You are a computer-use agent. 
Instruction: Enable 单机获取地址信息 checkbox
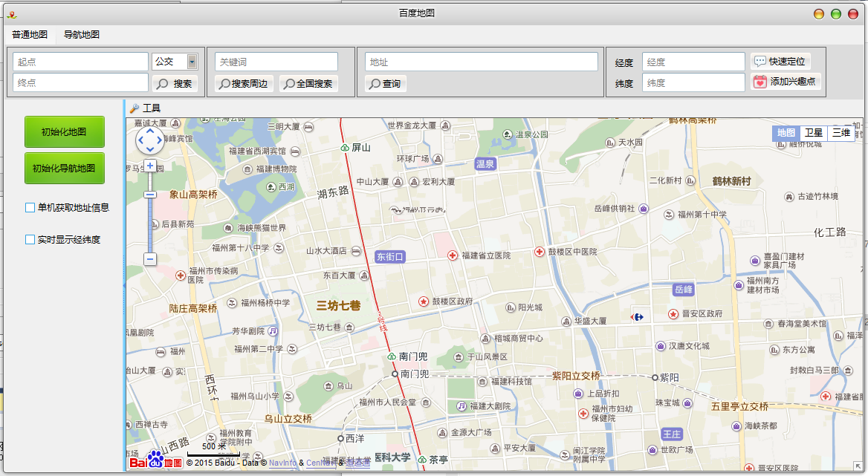[30, 207]
